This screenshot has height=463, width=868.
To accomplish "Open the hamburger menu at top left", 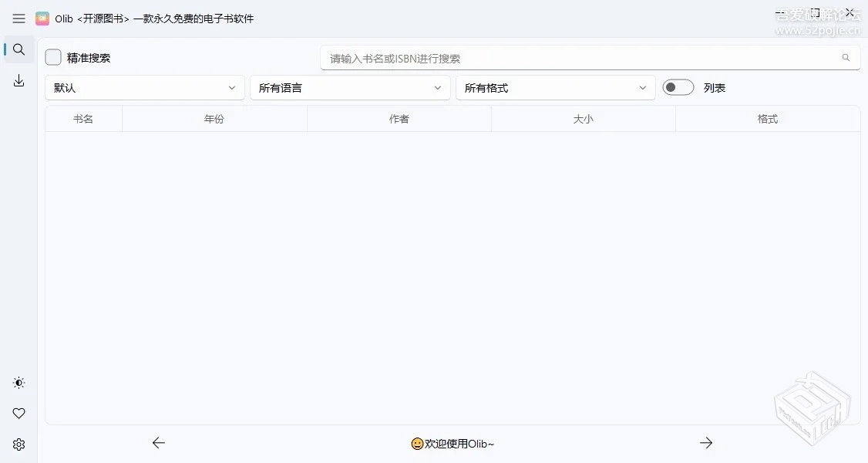I will click(x=19, y=19).
